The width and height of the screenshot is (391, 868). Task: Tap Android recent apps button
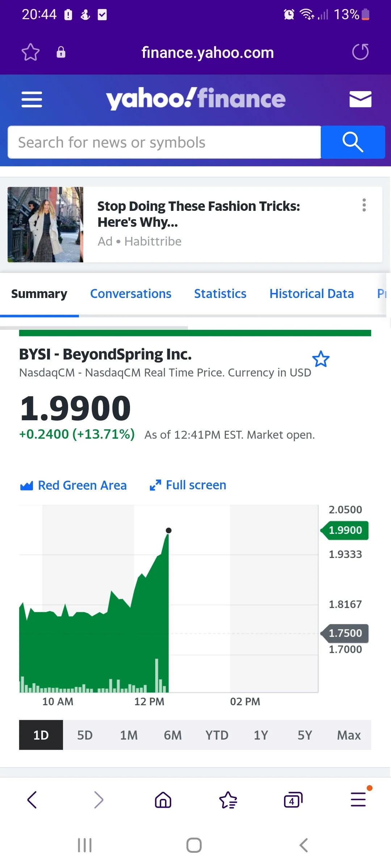point(85,845)
